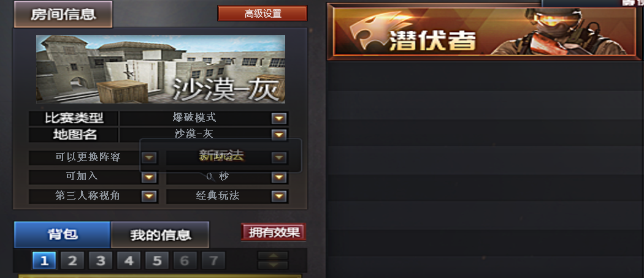The width and height of the screenshot is (644, 278).
Task: Click the 拥有效果 button
Action: tap(274, 232)
